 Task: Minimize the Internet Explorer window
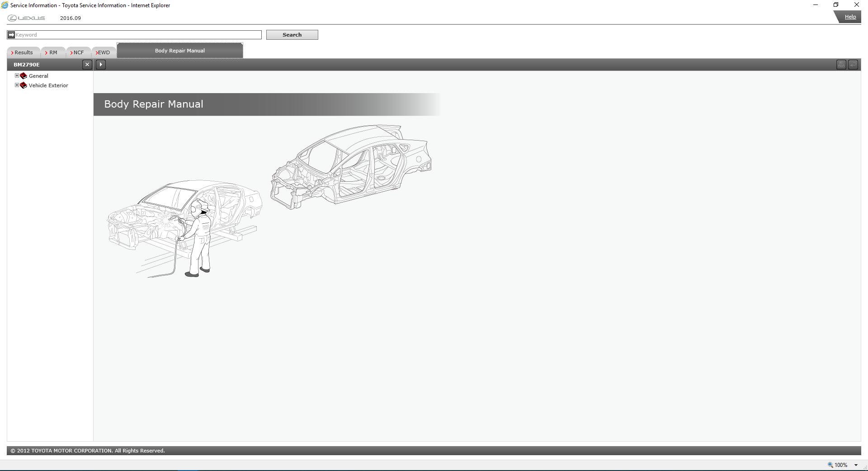point(816,5)
